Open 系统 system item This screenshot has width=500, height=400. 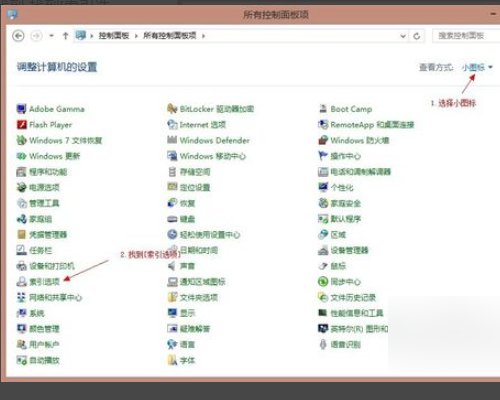click(31, 313)
